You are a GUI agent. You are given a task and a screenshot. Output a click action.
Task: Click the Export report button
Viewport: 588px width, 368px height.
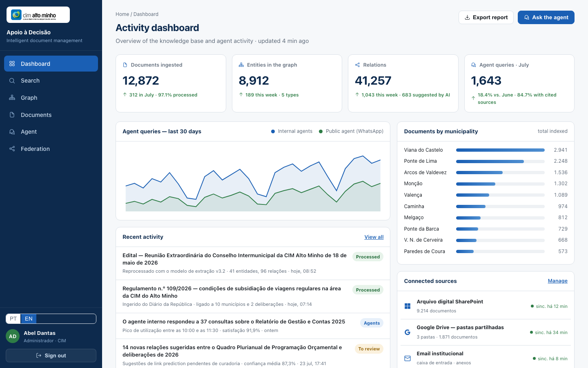486,17
